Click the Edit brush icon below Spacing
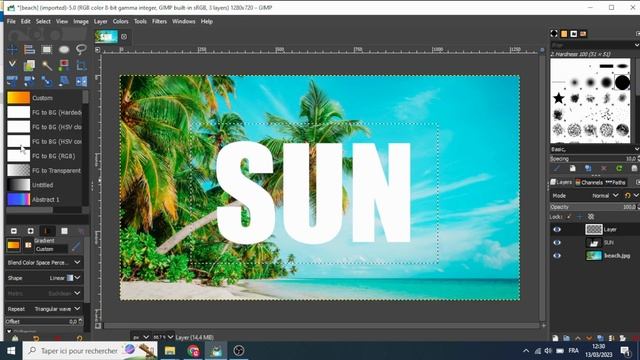 pos(557,168)
